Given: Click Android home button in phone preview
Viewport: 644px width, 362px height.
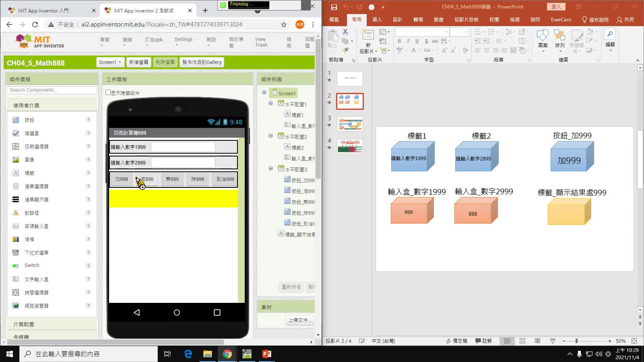Looking at the screenshot, I should 177,313.
